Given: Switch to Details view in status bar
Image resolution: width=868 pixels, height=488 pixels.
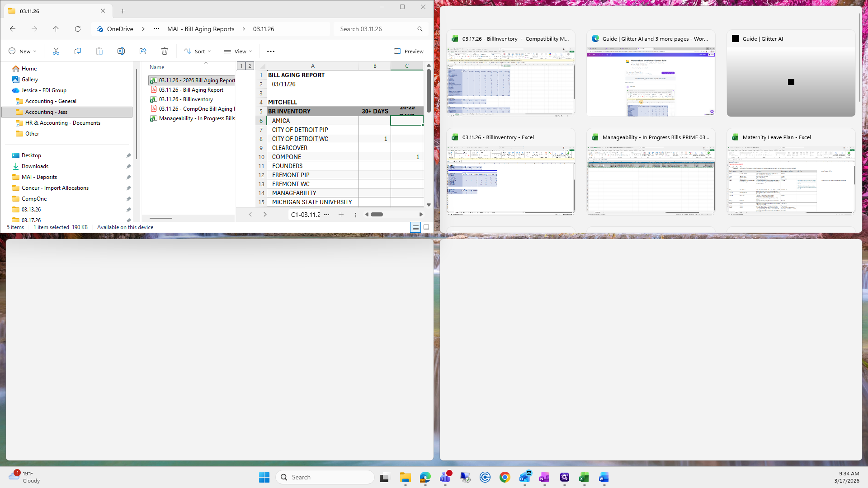Looking at the screenshot, I should [415, 227].
